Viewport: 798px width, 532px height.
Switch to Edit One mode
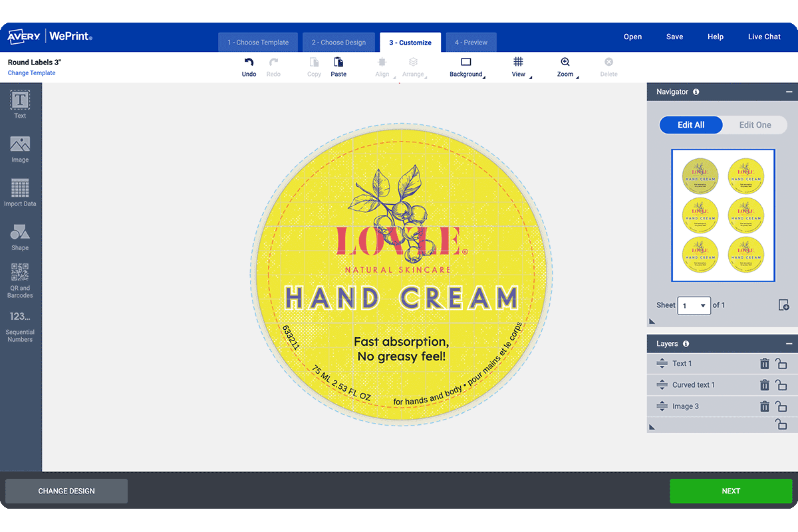click(755, 125)
